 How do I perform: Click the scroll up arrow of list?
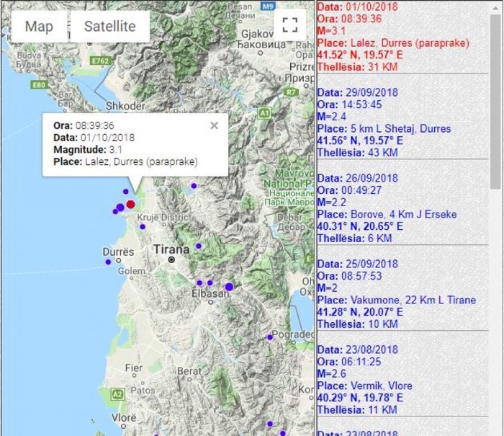pos(495,8)
